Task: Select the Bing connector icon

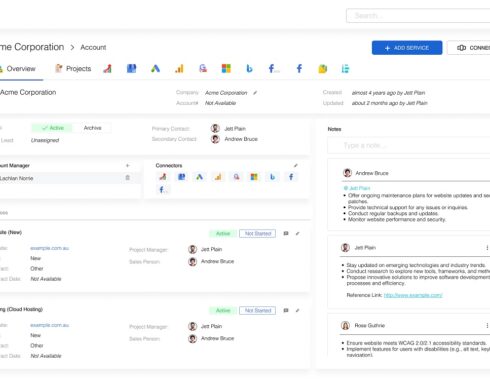Action: coord(272,177)
